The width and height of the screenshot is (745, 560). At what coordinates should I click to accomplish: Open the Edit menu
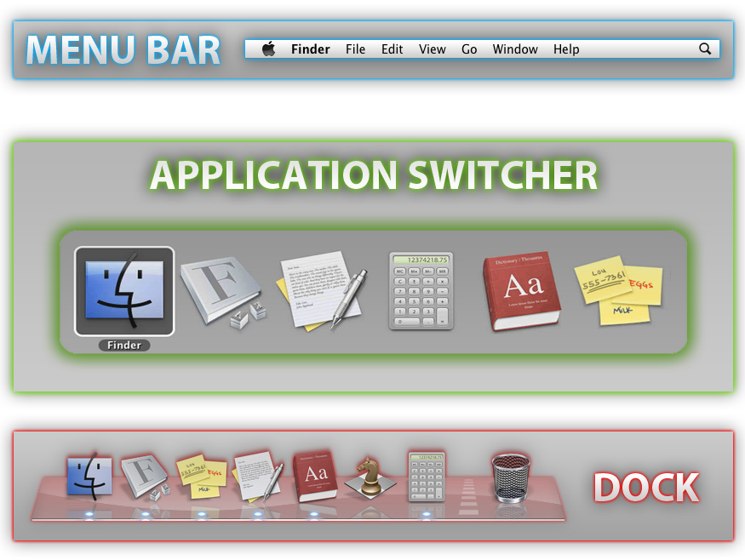[392, 49]
